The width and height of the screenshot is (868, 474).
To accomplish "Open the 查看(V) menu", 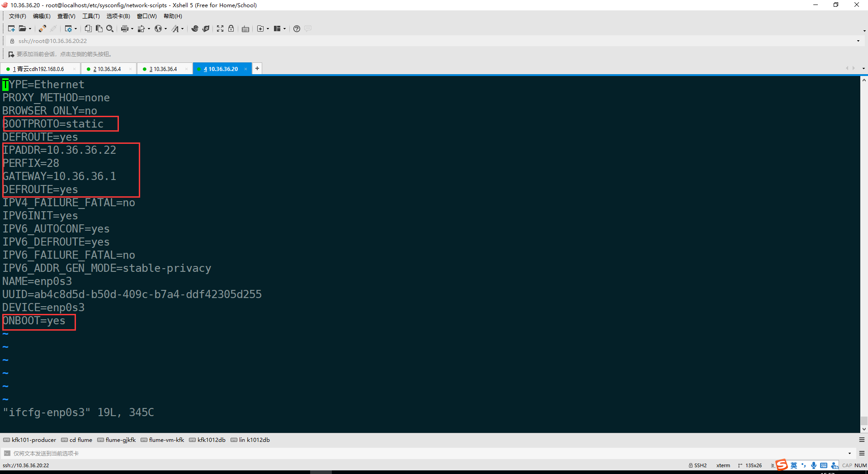I will [x=66, y=16].
